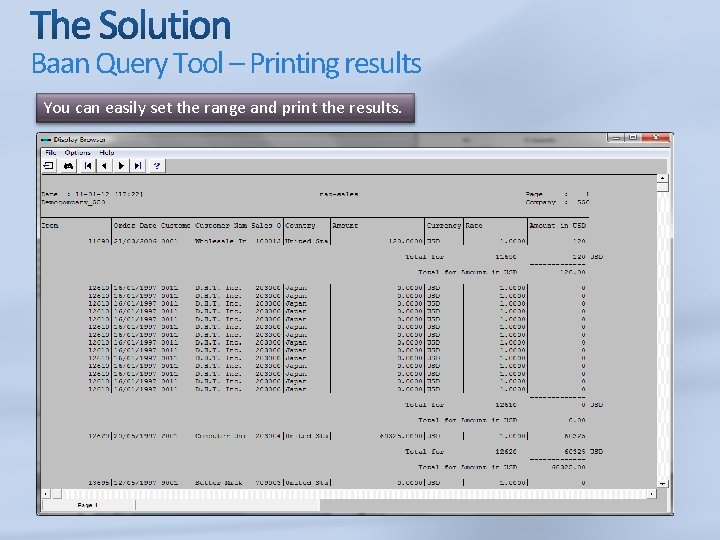Close the Display Browser window
The width and height of the screenshot is (720, 540).
pyautogui.click(x=656, y=137)
